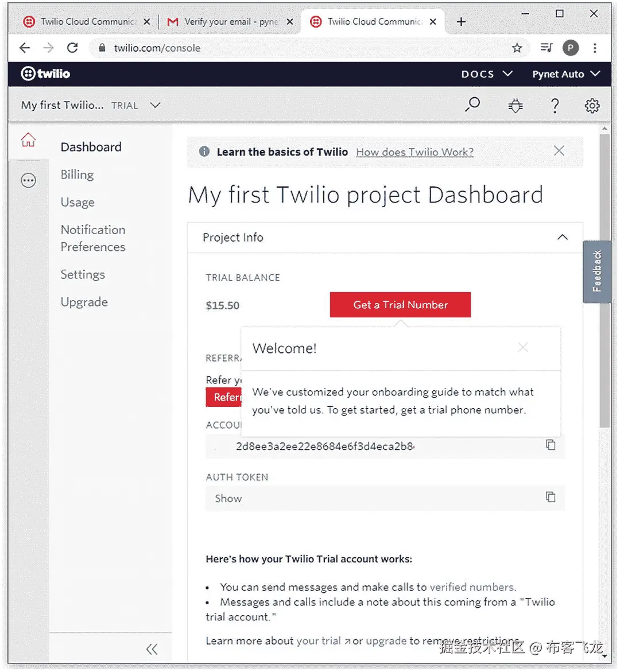
Task: Show the Auth Token
Action: [x=228, y=499]
